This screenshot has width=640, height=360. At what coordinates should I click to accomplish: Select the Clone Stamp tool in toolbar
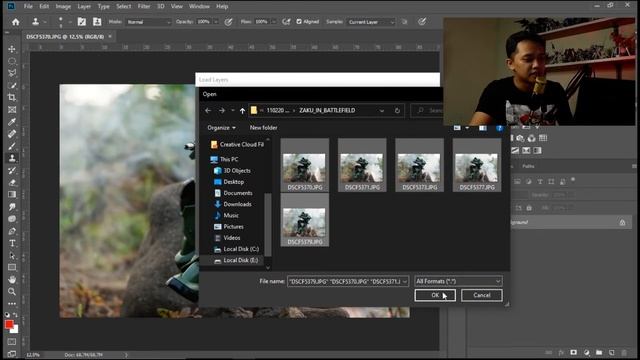coord(12,158)
